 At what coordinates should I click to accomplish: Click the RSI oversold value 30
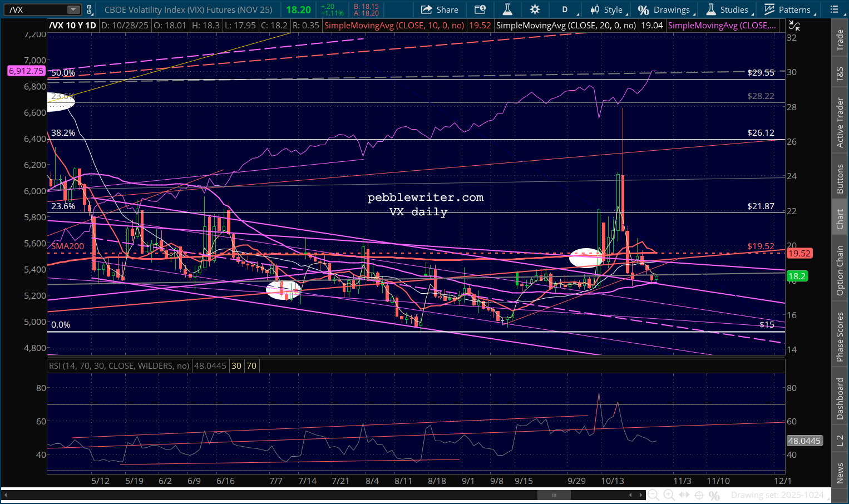pos(236,365)
